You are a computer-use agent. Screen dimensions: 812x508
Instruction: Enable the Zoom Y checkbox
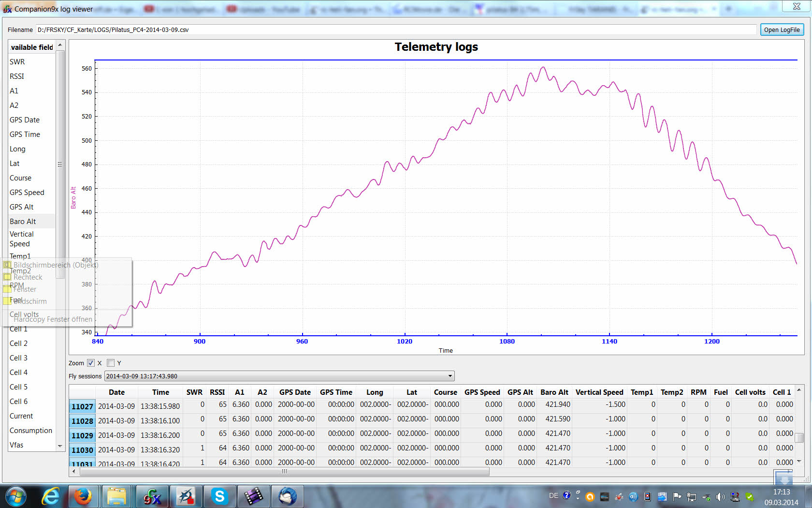click(x=111, y=363)
